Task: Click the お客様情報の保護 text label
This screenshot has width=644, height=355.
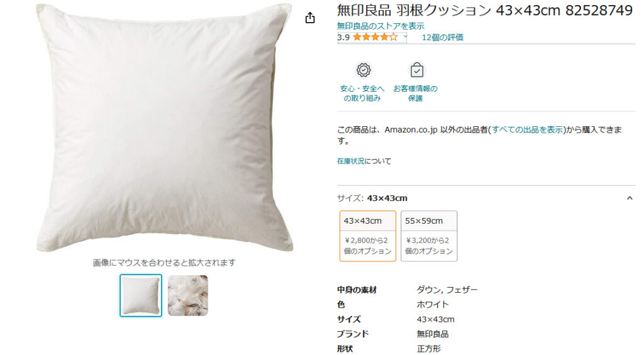Action: (x=416, y=94)
